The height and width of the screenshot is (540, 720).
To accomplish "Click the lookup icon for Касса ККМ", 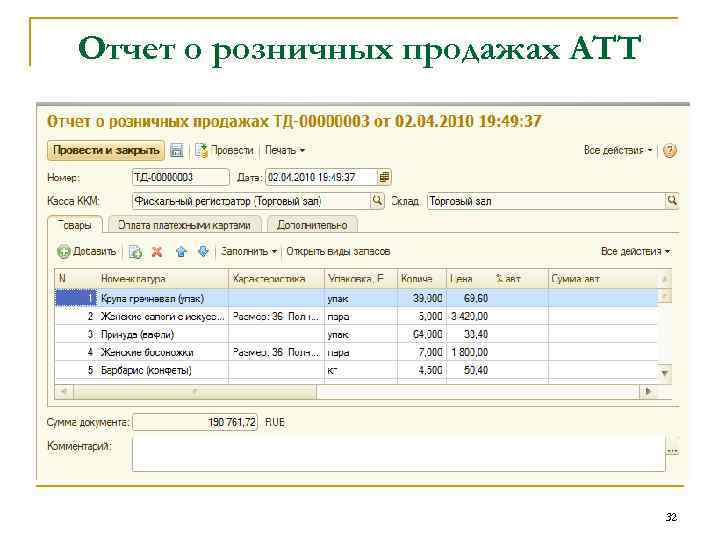I will coord(377,201).
